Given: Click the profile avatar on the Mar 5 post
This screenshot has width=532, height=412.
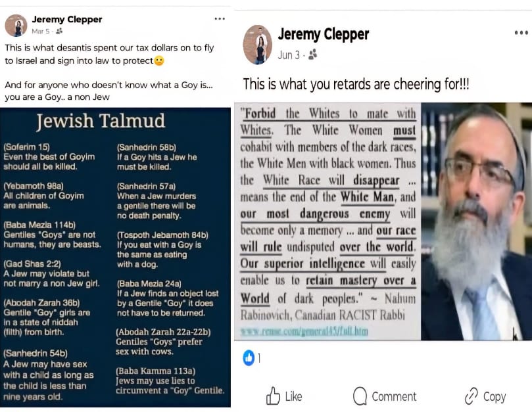Looking at the screenshot, I should 16,26.
